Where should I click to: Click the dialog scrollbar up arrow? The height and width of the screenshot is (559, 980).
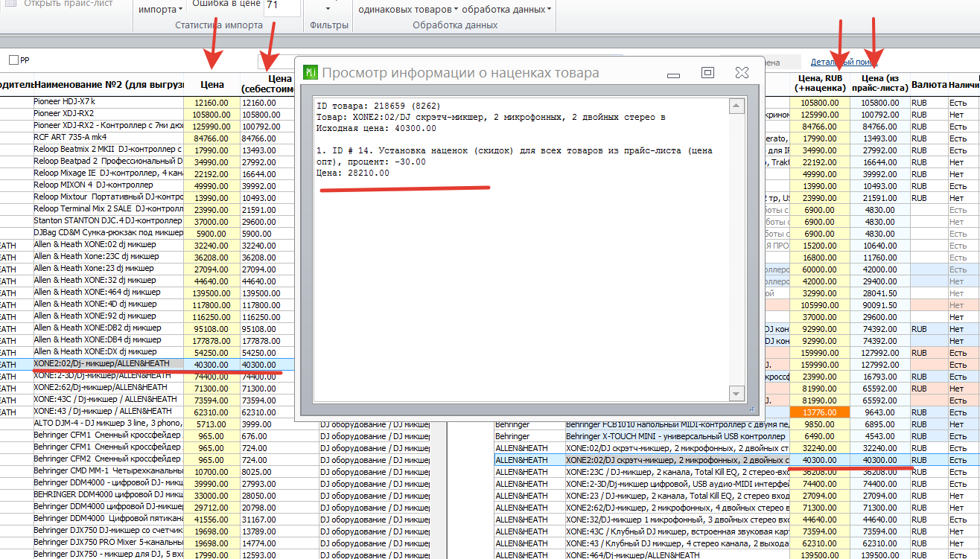click(x=736, y=106)
